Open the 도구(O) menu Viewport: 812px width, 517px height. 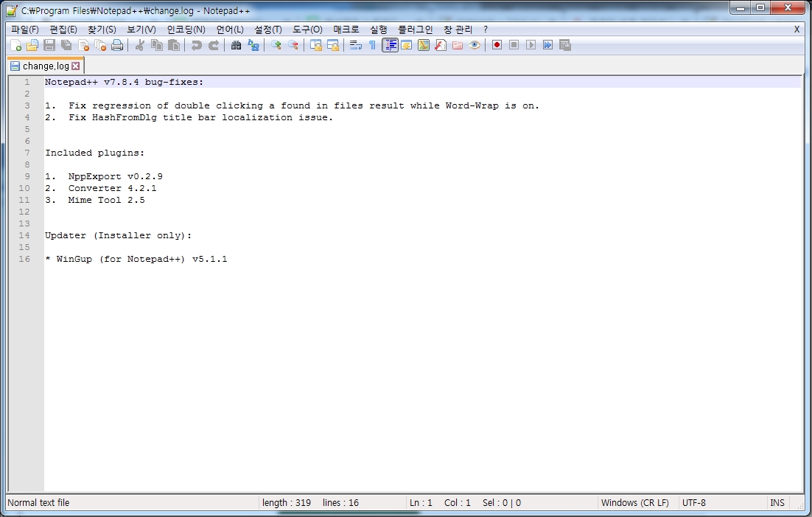[307, 30]
